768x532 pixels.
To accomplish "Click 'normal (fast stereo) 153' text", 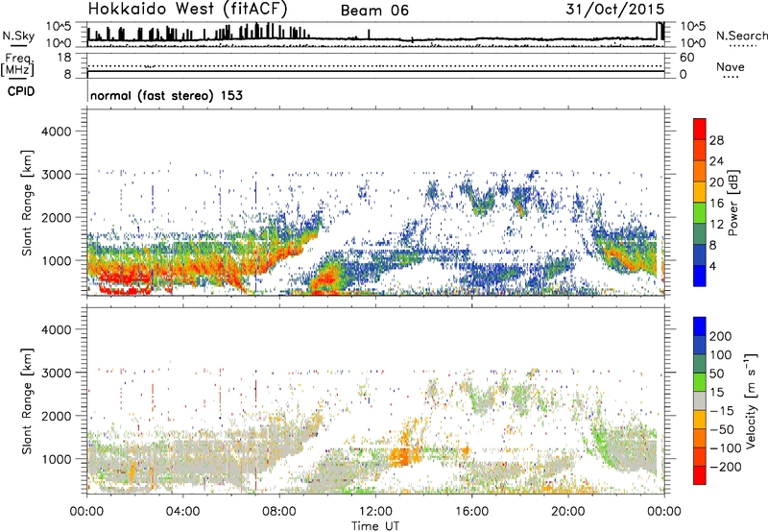I will [166, 95].
